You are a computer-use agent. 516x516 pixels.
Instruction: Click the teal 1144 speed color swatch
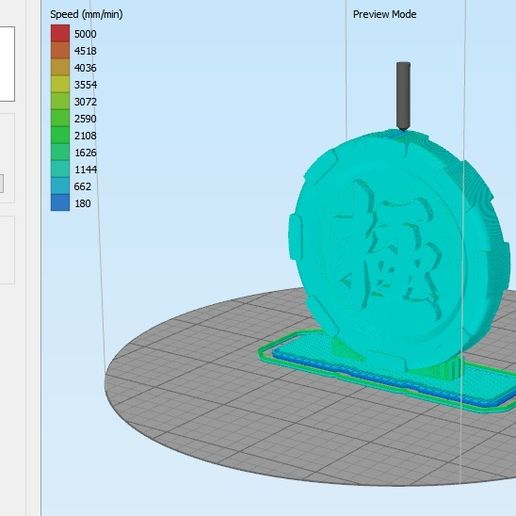60,169
